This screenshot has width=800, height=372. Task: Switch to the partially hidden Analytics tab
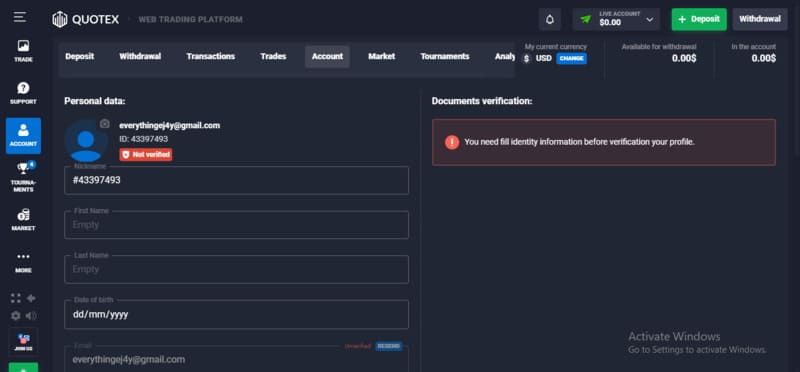click(x=504, y=57)
